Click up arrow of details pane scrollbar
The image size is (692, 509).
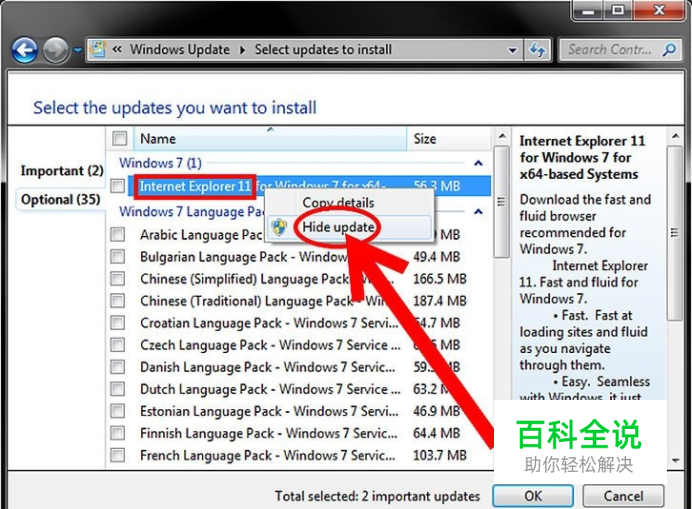click(x=676, y=136)
